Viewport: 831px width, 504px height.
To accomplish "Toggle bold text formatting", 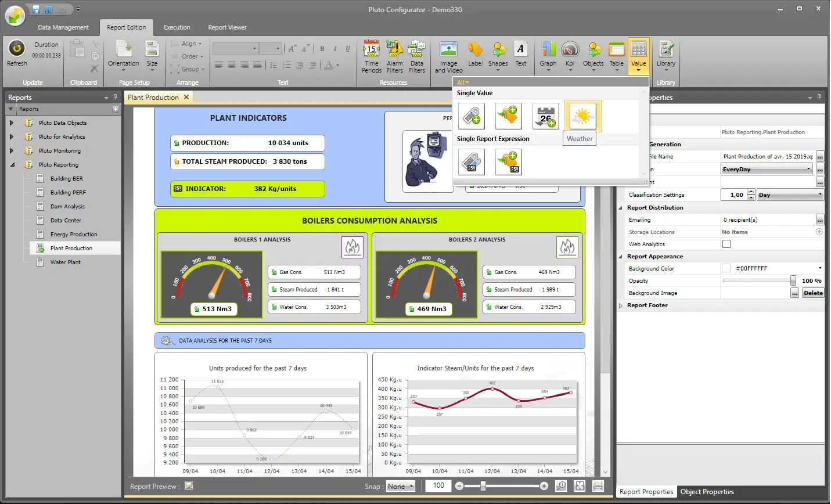I will click(322, 49).
